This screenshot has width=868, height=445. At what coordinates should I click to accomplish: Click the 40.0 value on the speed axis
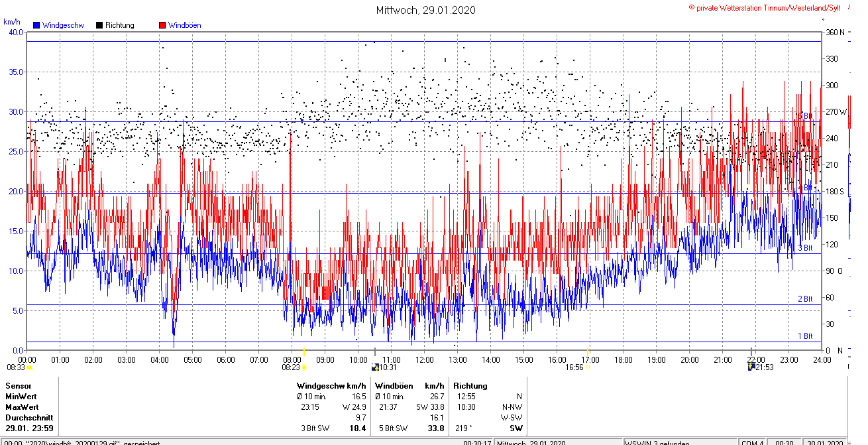pyautogui.click(x=15, y=32)
